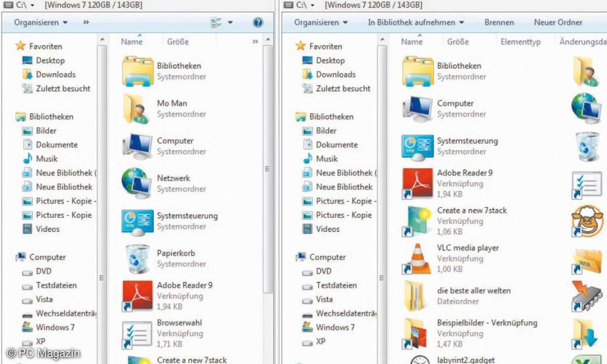Select memory chip shortcut icon, right window
The image size is (607, 364).
pyautogui.click(x=587, y=296)
